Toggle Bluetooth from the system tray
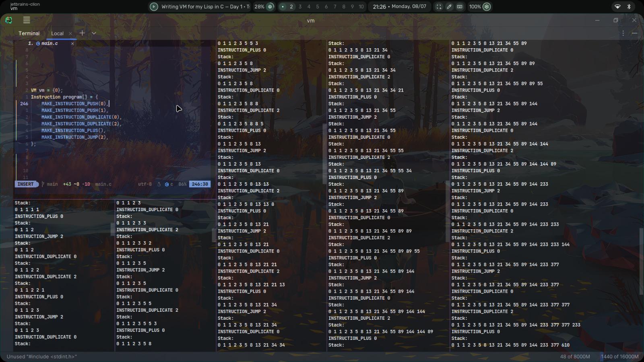The image size is (644, 362). [x=628, y=6]
